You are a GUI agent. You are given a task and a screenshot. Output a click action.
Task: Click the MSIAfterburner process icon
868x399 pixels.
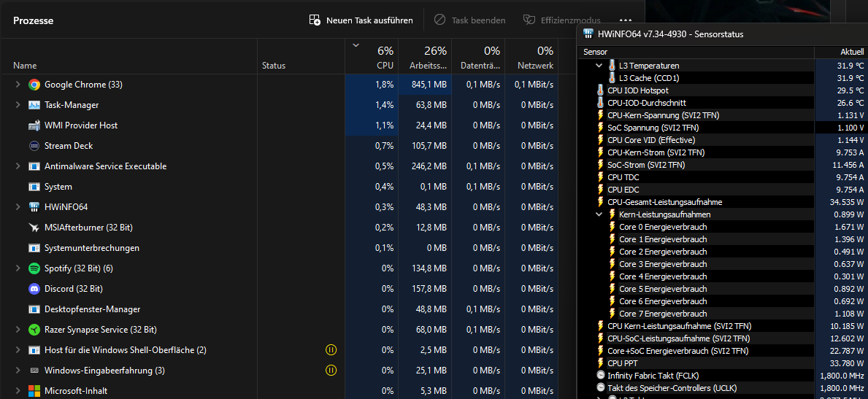click(x=34, y=228)
